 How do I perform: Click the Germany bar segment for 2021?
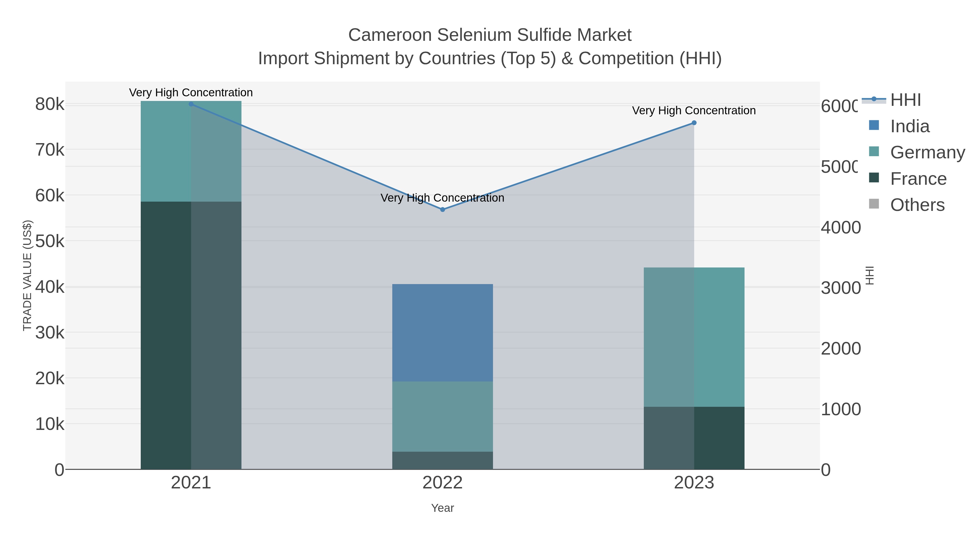point(191,151)
